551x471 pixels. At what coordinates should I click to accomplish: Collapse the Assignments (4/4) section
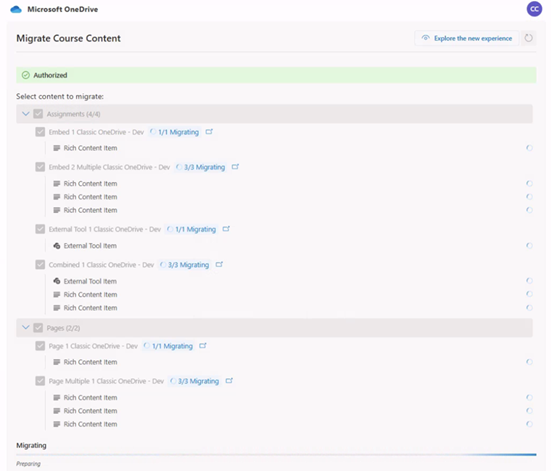26,114
